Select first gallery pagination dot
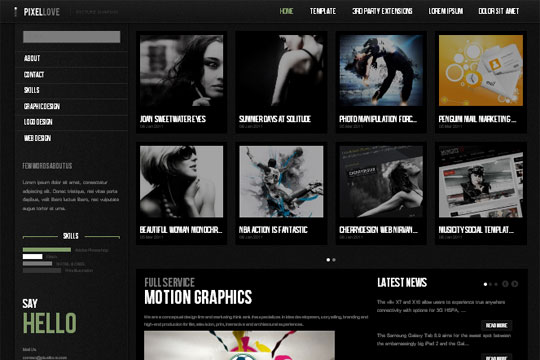540x360 pixels. 328,260
